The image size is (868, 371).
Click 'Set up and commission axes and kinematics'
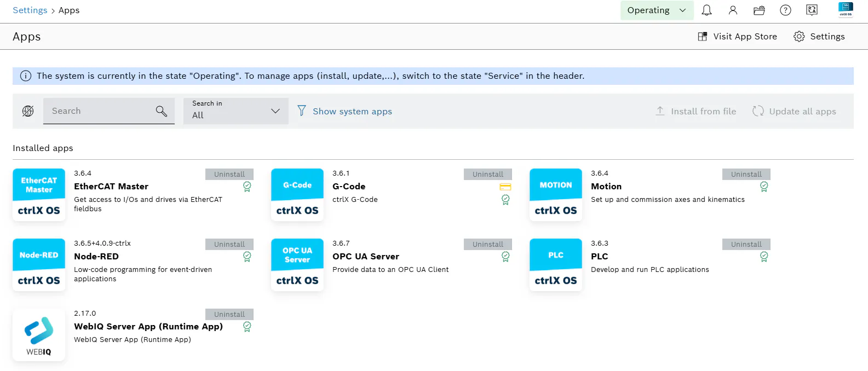tap(668, 200)
